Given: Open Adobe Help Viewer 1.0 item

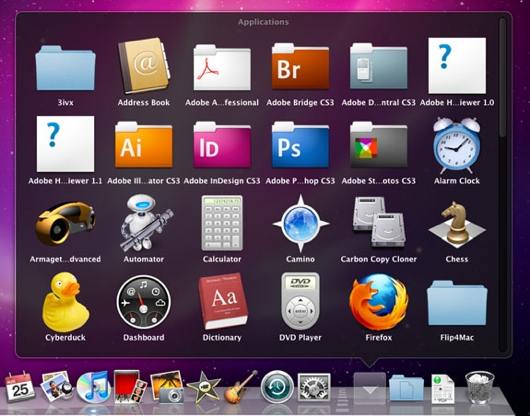Looking at the screenshot, I should [x=457, y=66].
